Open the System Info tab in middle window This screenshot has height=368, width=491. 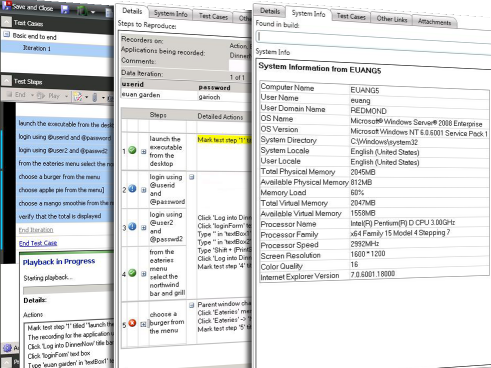point(170,14)
